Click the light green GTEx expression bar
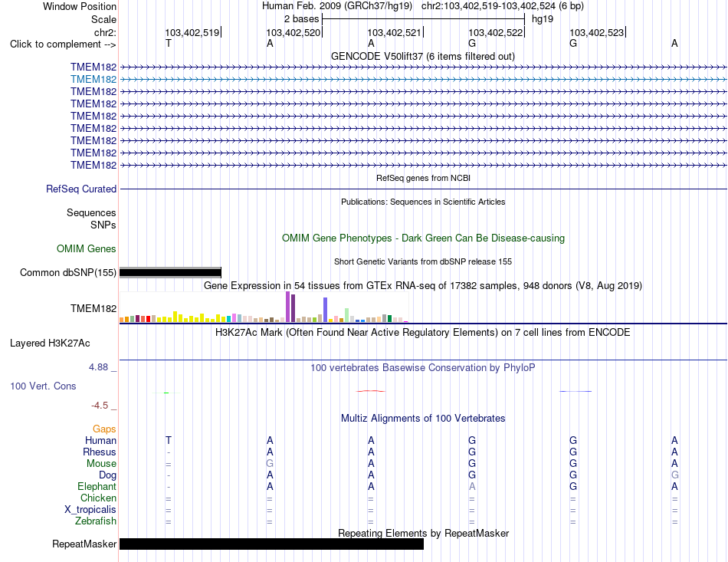Image resolution: width=728 pixels, height=562 pixels. [347, 315]
